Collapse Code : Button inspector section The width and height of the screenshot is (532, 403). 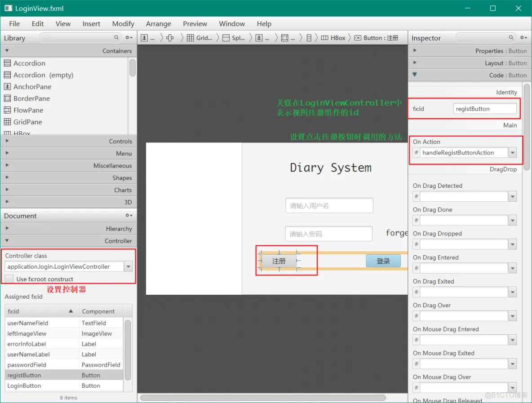[x=470, y=75]
